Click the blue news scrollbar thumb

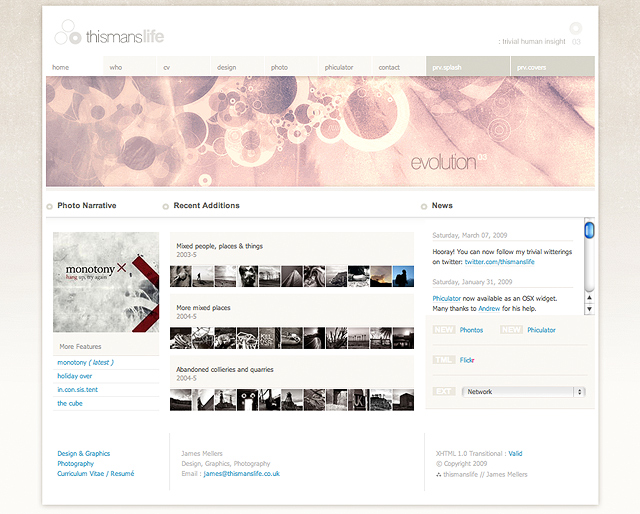pos(589,230)
